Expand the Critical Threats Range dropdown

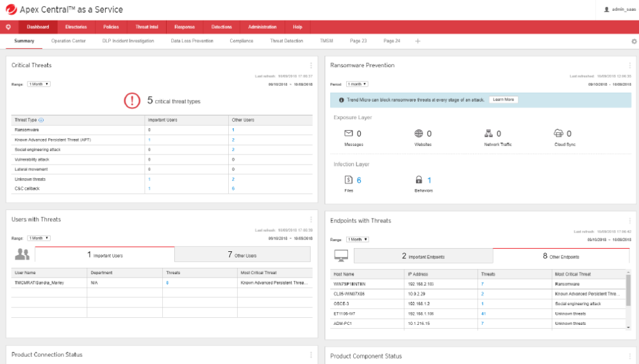[x=38, y=84]
